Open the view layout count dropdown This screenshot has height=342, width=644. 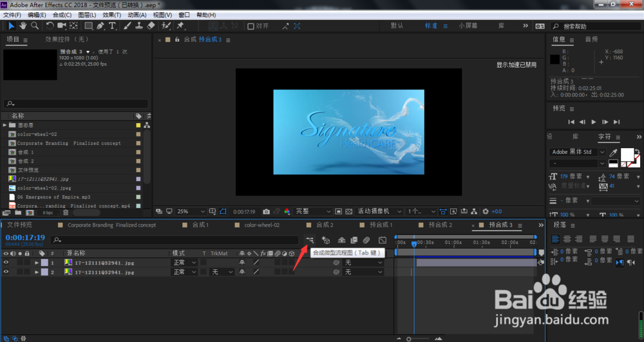tap(421, 211)
